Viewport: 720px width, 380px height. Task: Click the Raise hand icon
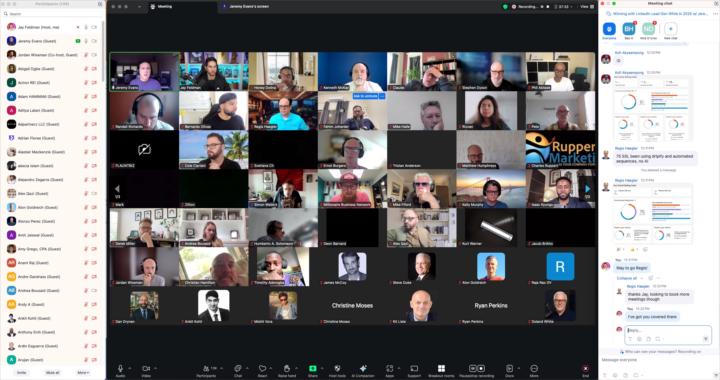coord(287,369)
